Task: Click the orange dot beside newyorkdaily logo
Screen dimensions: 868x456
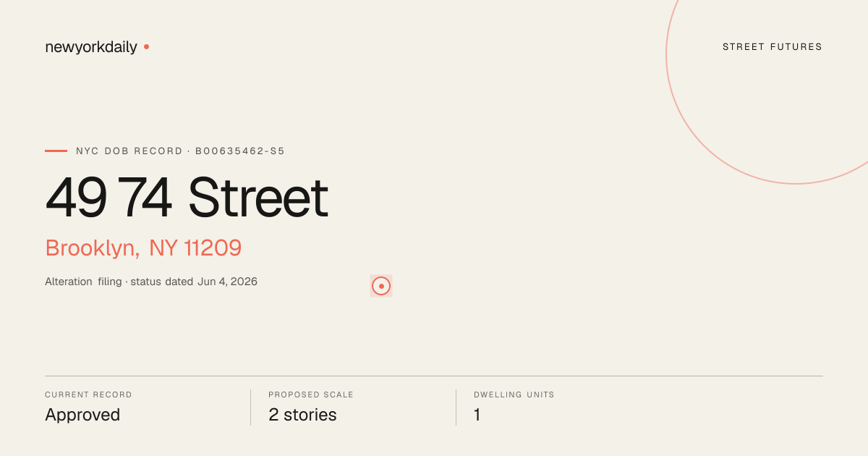Action: pyautogui.click(x=146, y=47)
